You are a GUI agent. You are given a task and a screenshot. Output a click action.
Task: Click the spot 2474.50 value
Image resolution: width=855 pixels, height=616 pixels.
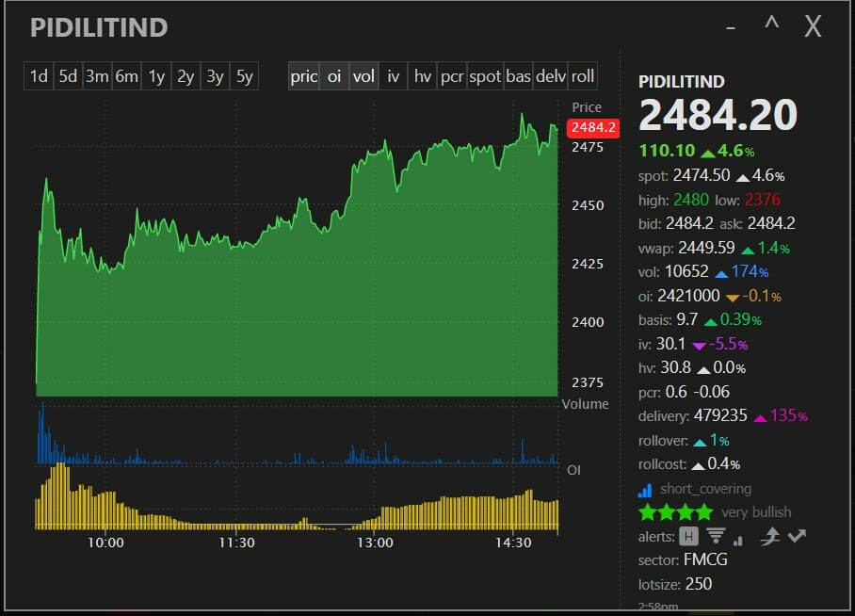[x=702, y=175]
